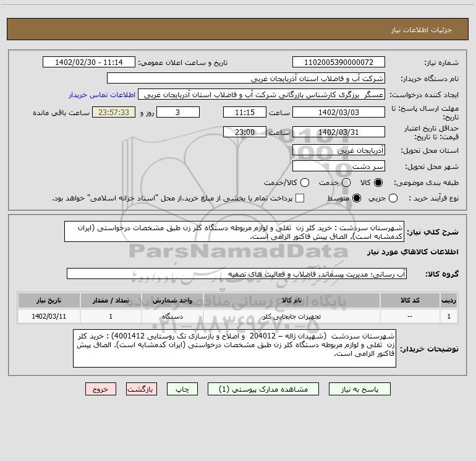
Task: Click the price validity date 1402/03/31
Action: coord(339,132)
